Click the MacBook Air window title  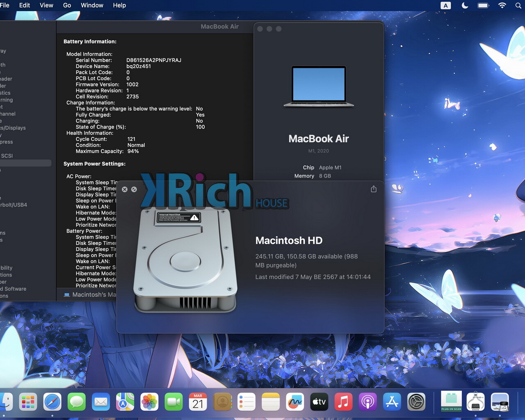[219, 27]
